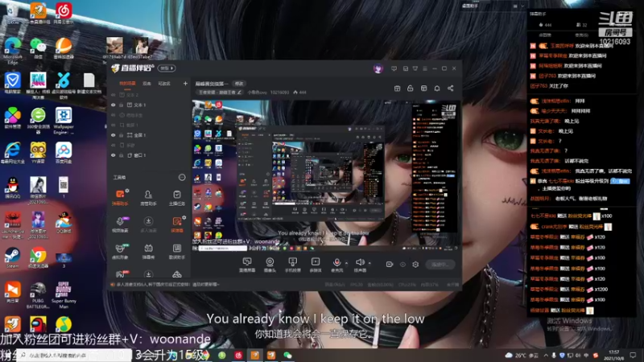
Task: Open WeChat from the taskbar
Action: point(287,355)
